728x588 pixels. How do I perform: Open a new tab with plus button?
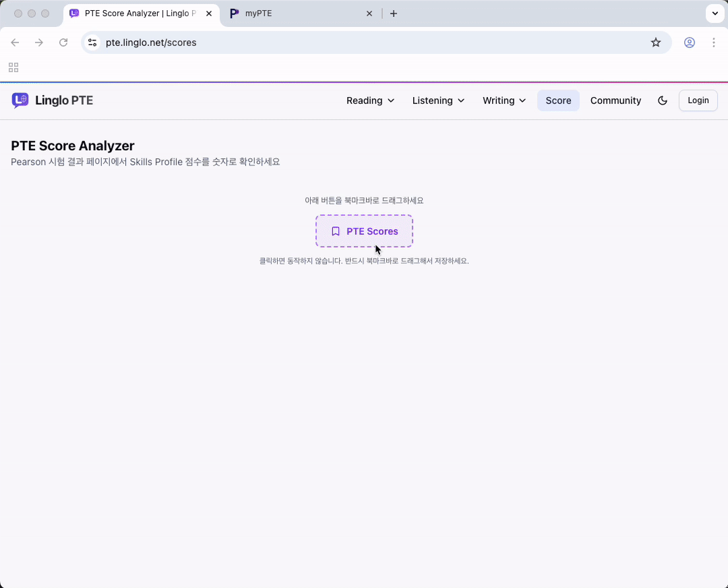point(394,13)
